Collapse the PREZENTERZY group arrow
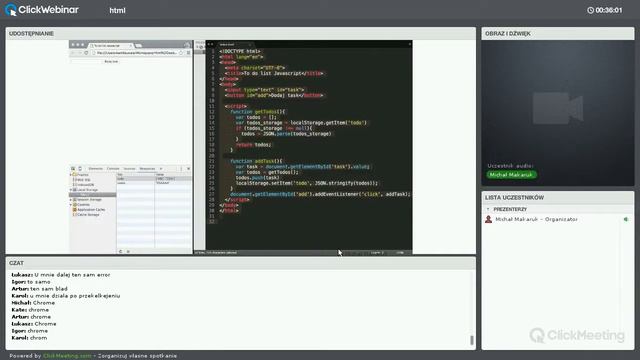The image size is (640, 360). (x=488, y=209)
